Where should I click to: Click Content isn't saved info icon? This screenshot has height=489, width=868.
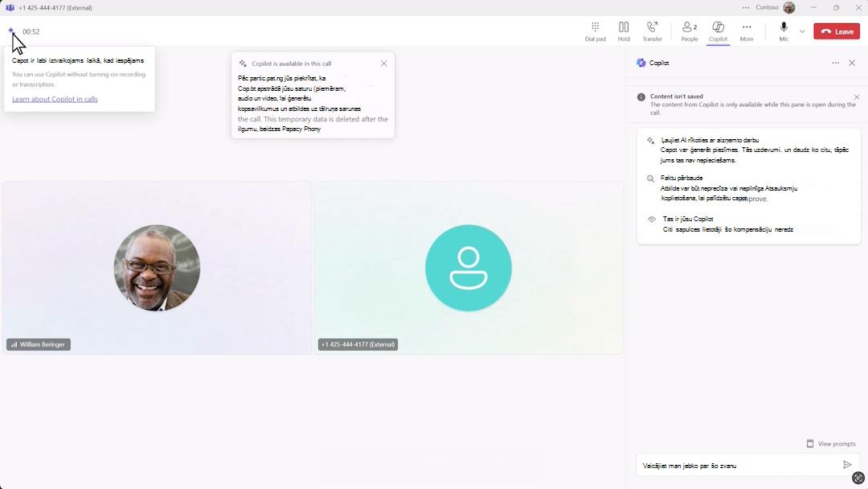point(641,97)
